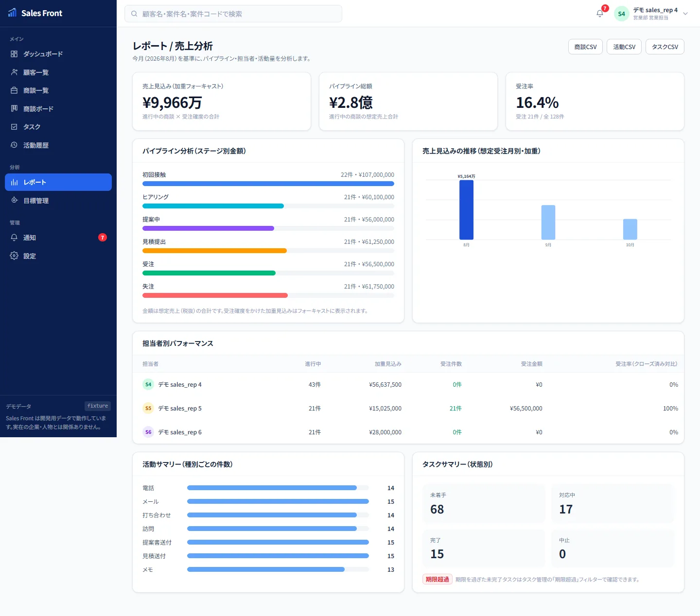Click the 目標管理 target icon

[x=14, y=200]
